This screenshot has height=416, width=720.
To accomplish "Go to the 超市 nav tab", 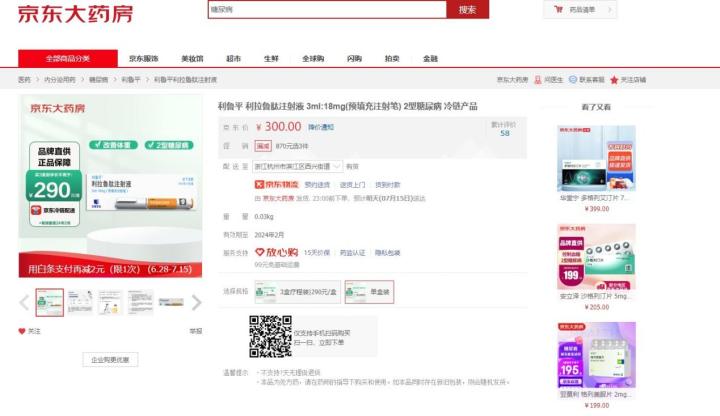I will pos(233,59).
